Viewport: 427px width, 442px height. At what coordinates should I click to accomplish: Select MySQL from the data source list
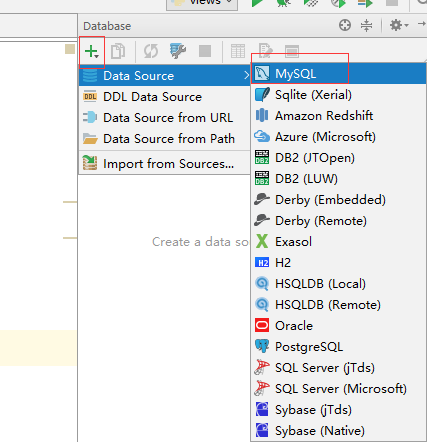338,74
